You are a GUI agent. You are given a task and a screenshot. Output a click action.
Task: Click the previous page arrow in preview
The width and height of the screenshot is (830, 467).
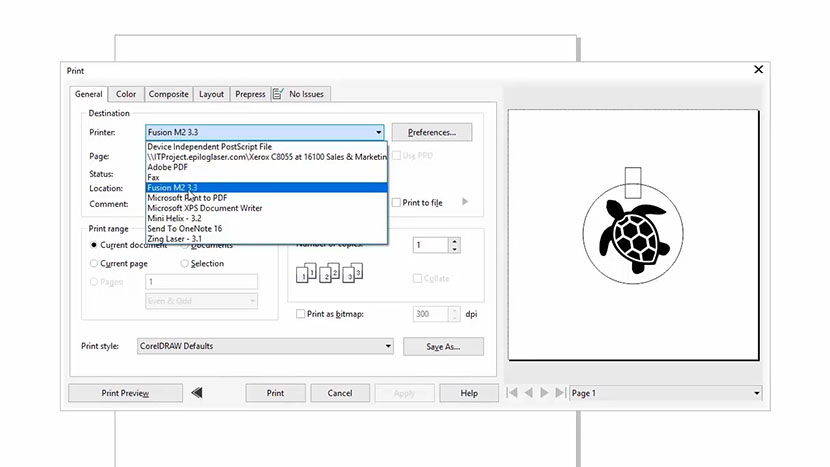tap(530, 393)
